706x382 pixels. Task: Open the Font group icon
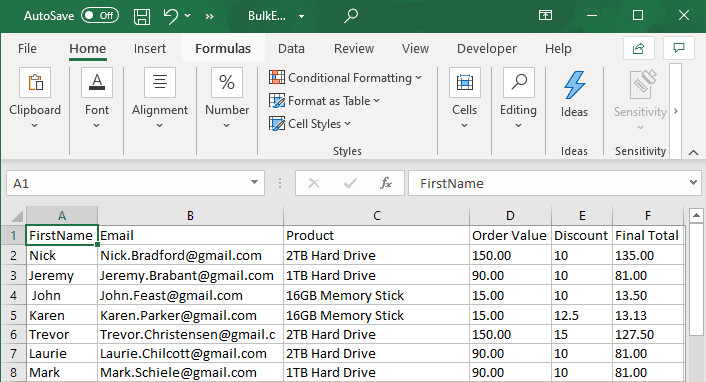pyautogui.click(x=97, y=82)
